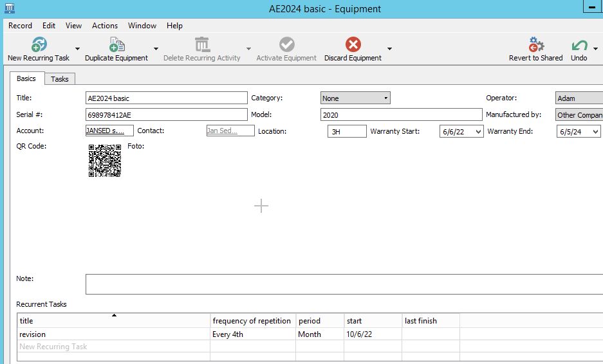Screen dimensions: 603x364
Task: Sort by the title column header
Action: click(x=114, y=320)
